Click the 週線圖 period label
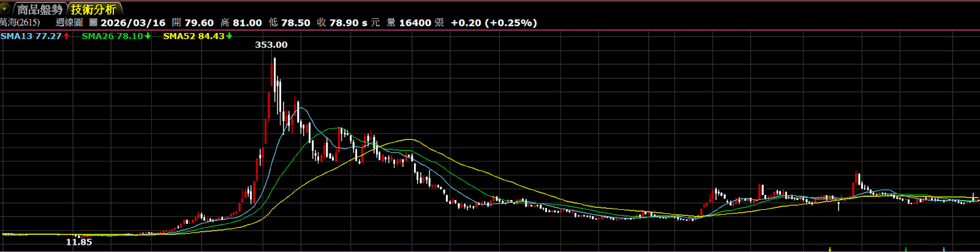980x252 pixels. pyautogui.click(x=69, y=23)
